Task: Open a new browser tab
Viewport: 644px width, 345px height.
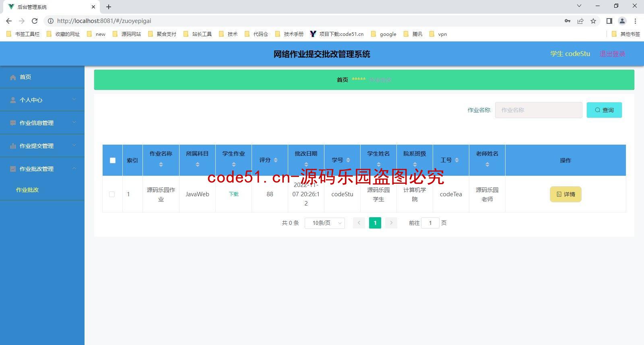Action: pyautogui.click(x=109, y=7)
